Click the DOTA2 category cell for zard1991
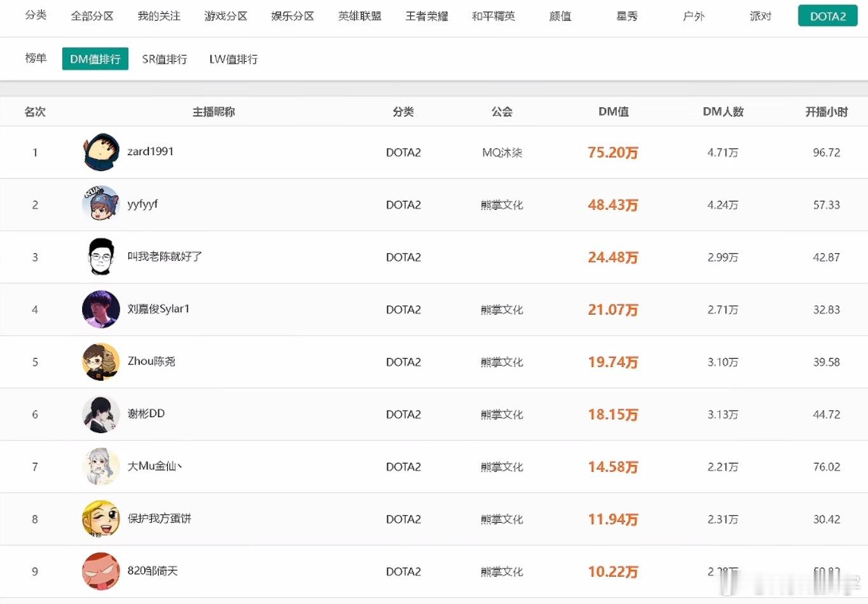Image resolution: width=868 pixels, height=604 pixels. tap(404, 153)
